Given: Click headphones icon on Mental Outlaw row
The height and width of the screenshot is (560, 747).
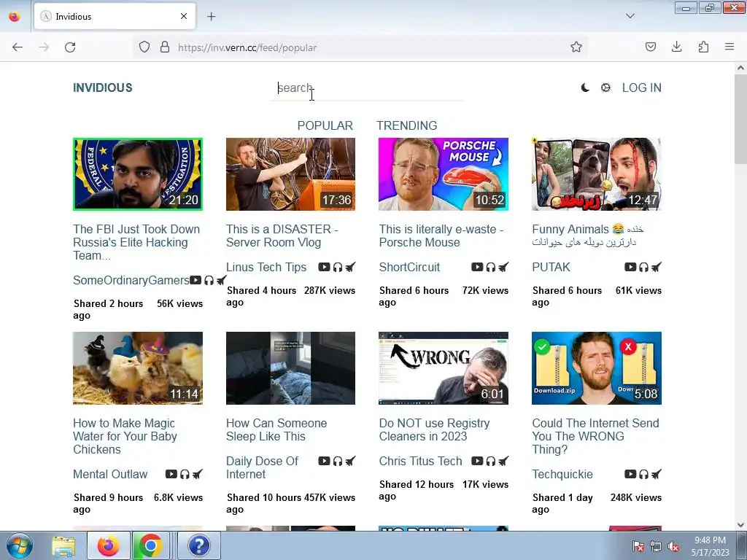Looking at the screenshot, I should coord(185,474).
